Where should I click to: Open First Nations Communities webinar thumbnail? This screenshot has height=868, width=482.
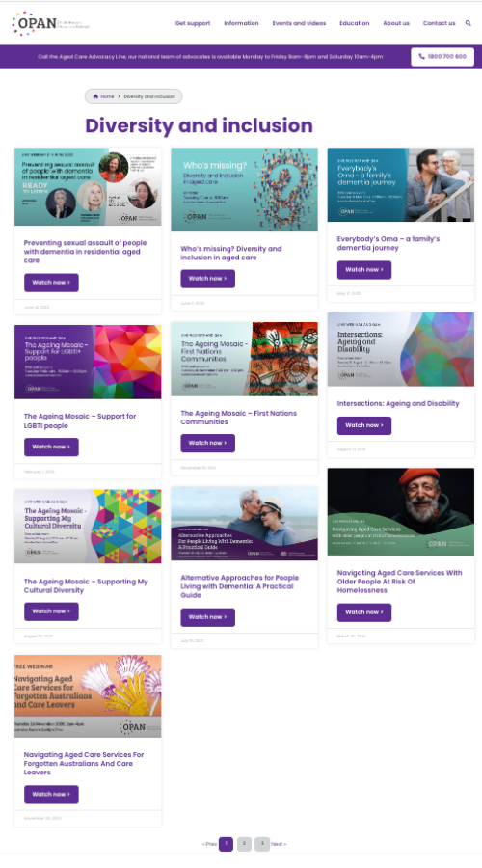(x=244, y=359)
